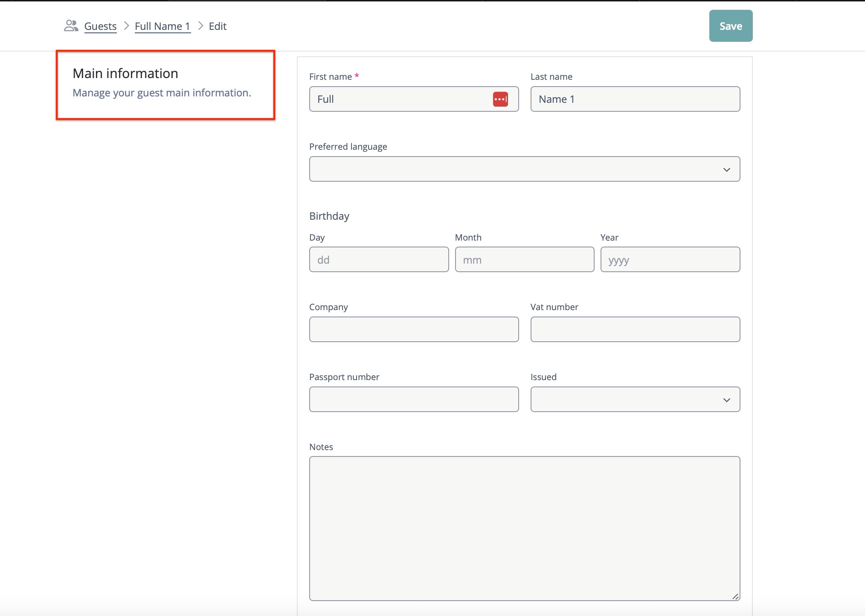Click the Main information section heading
This screenshot has width=865, height=616.
click(125, 73)
